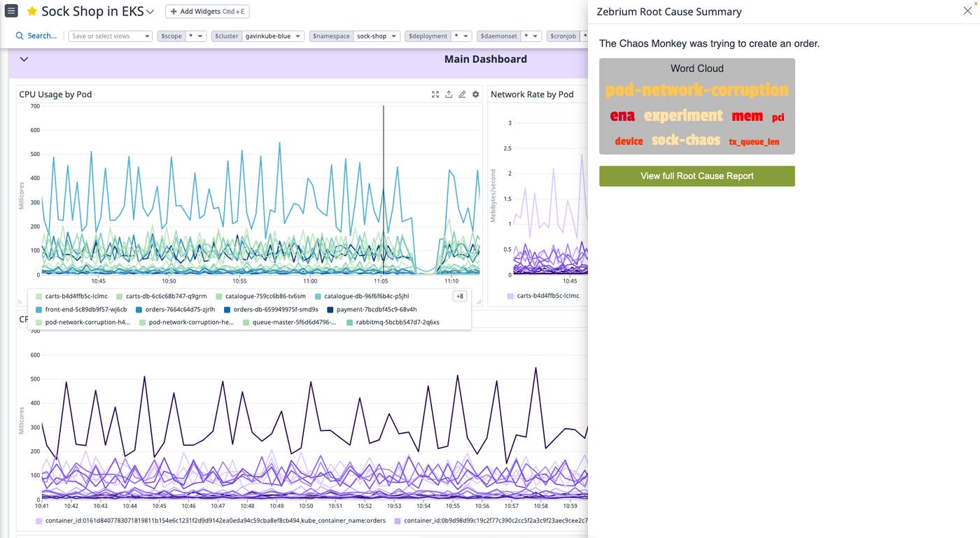Viewport: 980px width, 538px height.
Task: Open the Sock Shop in EKS title dropdown
Action: click(x=150, y=12)
